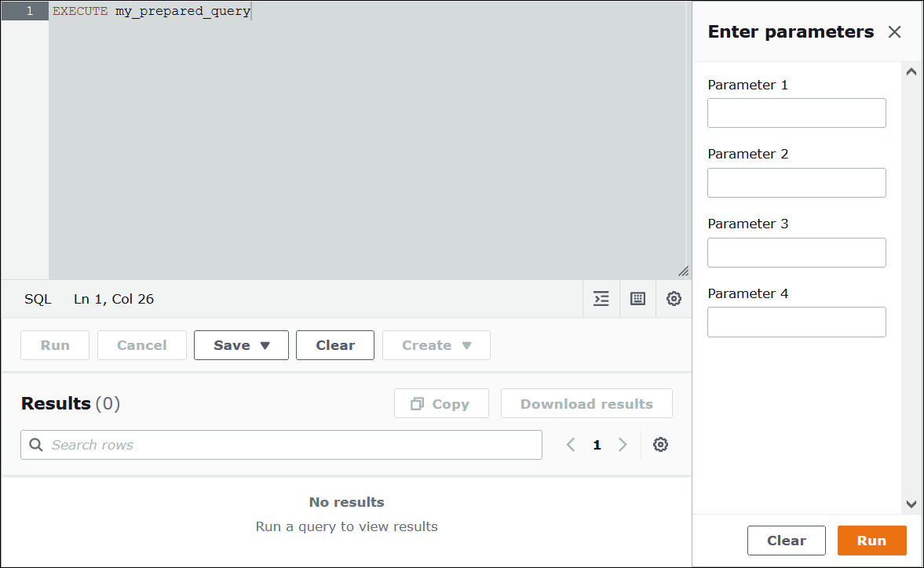The width and height of the screenshot is (924, 568).
Task: Clear all parameter values
Action: point(786,540)
